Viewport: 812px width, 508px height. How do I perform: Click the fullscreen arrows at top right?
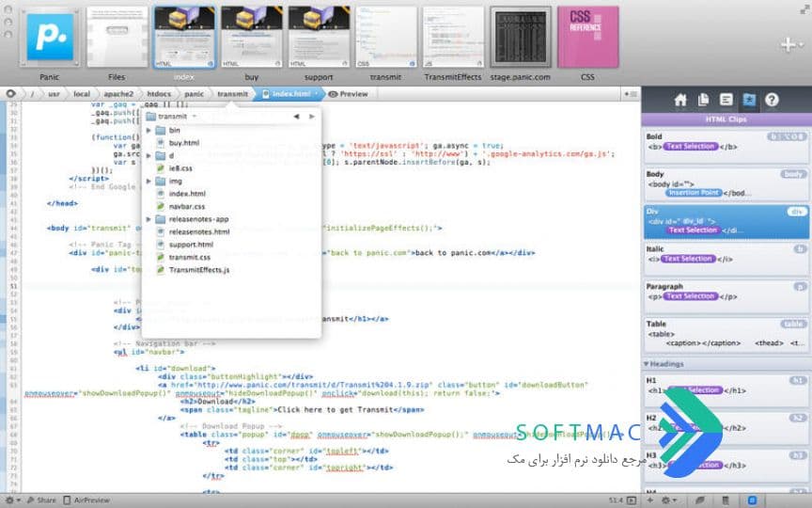click(x=804, y=8)
